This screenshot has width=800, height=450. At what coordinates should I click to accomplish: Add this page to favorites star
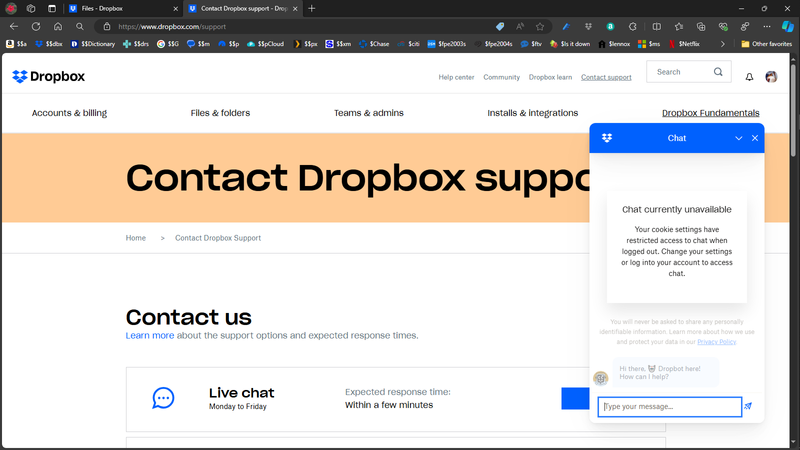[x=540, y=27]
